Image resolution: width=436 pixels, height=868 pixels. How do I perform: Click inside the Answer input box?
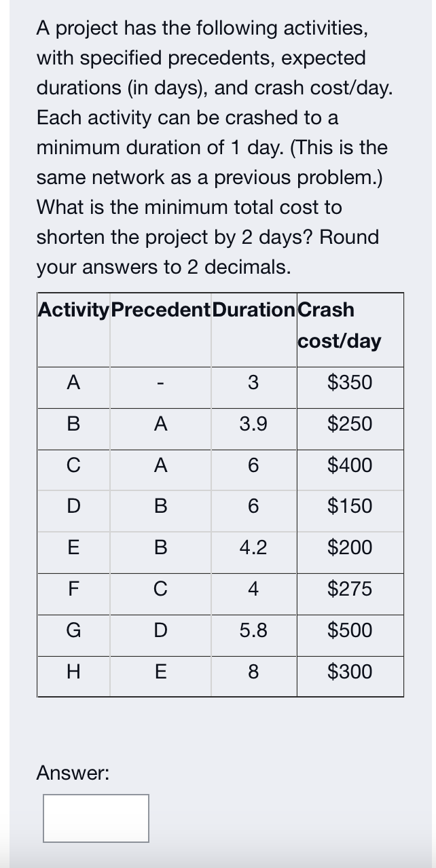(x=95, y=818)
